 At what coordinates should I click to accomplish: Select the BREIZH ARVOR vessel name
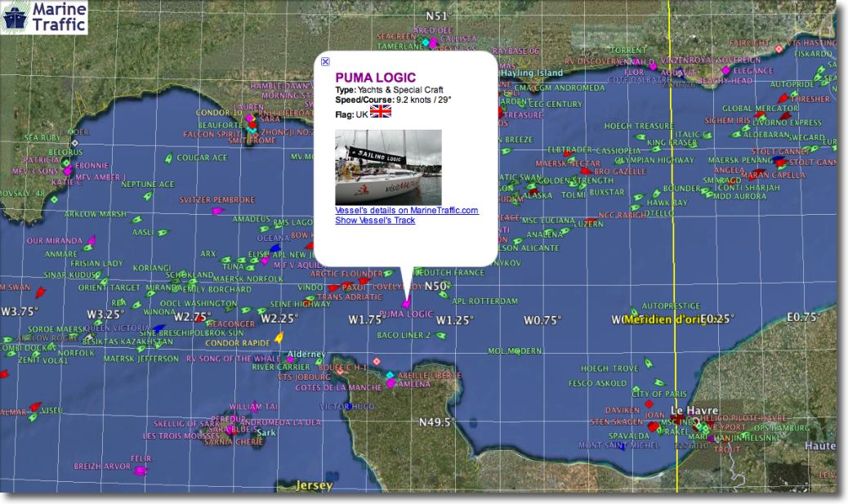102,466
